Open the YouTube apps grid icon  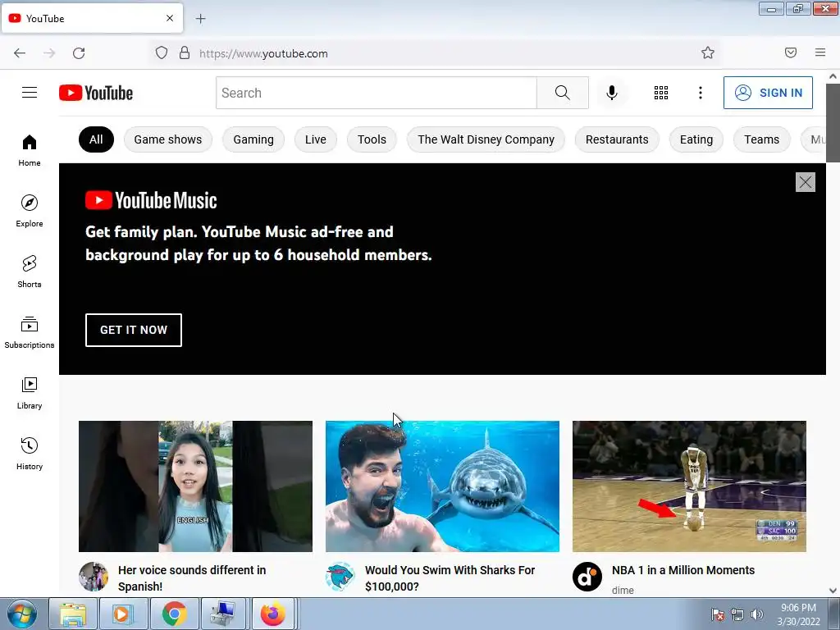[661, 93]
